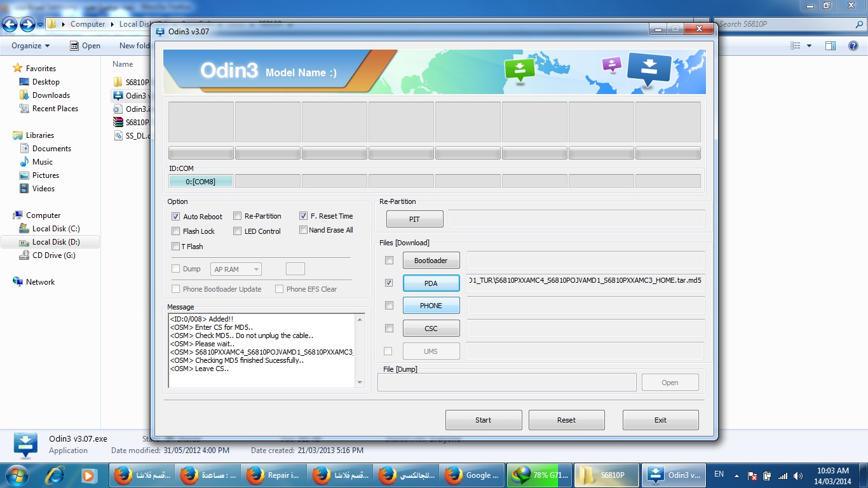868x488 pixels.
Task: Switch to the Repair Firefox taskbar window
Action: (x=274, y=475)
